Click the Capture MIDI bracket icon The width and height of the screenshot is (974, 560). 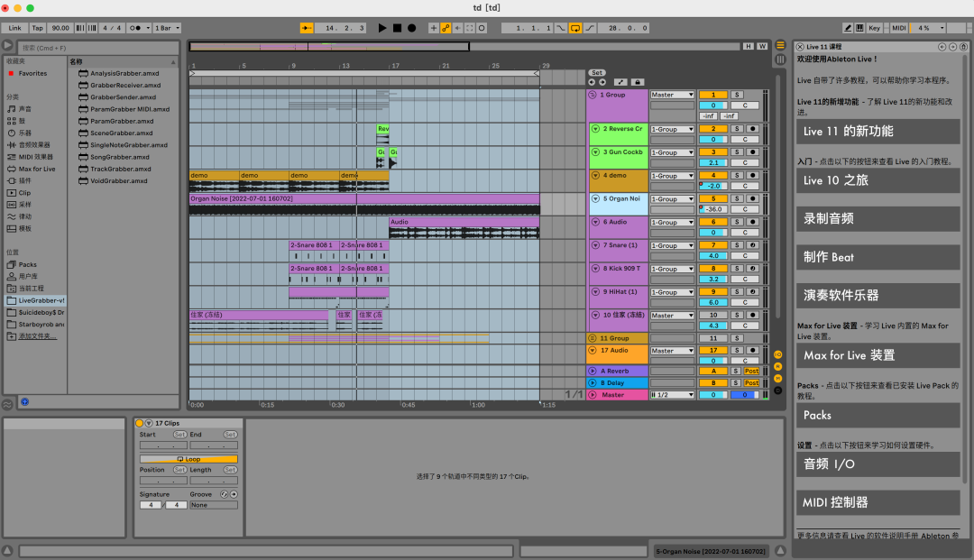coord(470,28)
